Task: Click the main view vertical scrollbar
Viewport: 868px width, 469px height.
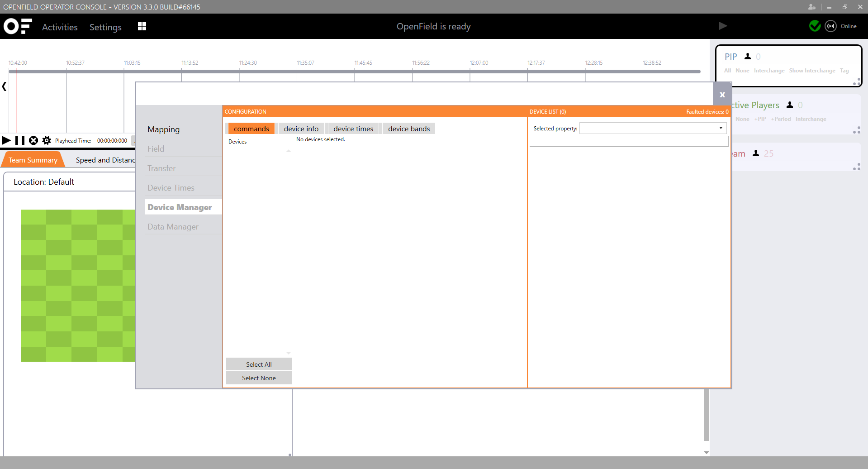Action: [x=707, y=415]
